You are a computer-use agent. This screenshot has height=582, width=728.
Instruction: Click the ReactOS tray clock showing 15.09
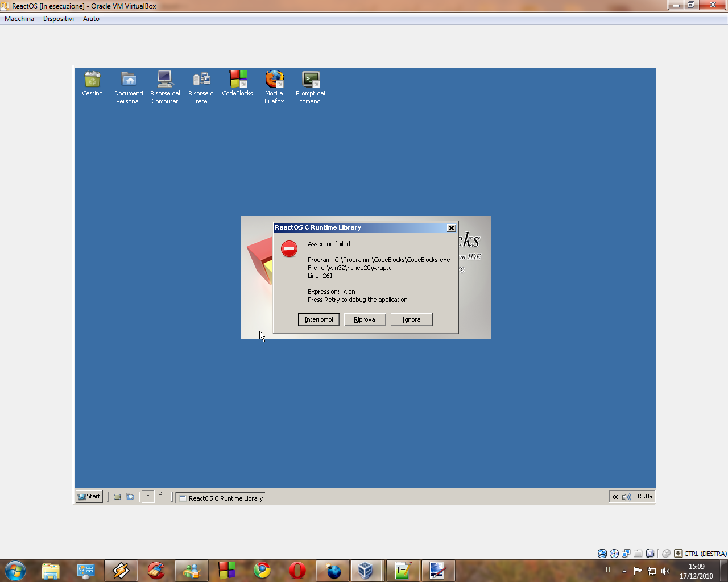click(x=644, y=496)
